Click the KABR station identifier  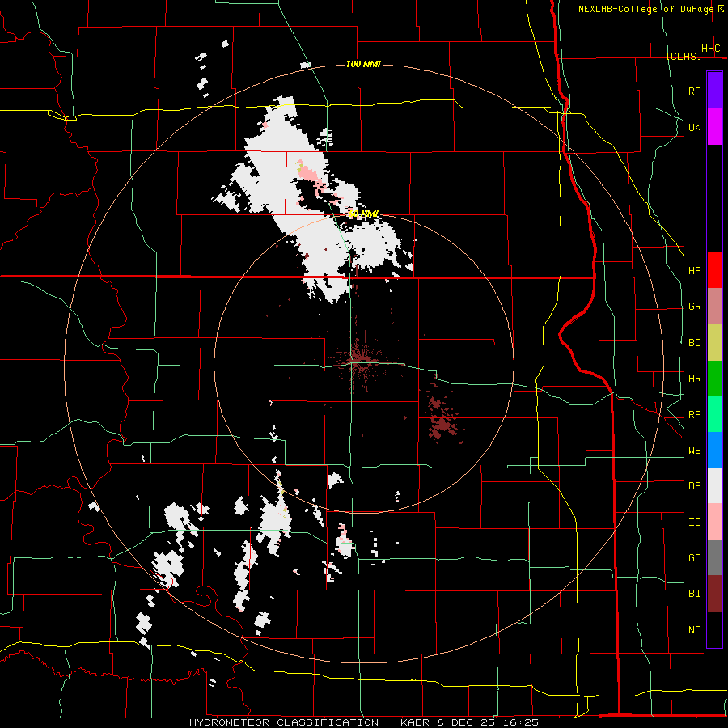[x=417, y=722]
